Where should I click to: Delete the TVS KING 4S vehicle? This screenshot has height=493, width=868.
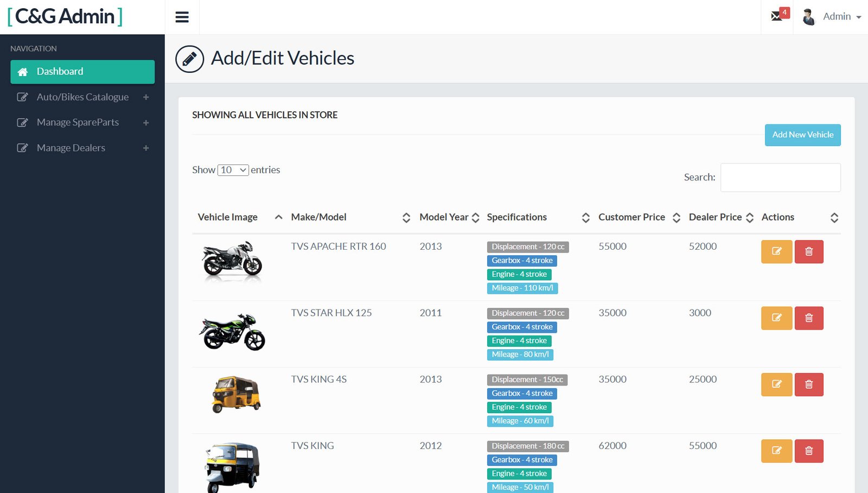(809, 384)
